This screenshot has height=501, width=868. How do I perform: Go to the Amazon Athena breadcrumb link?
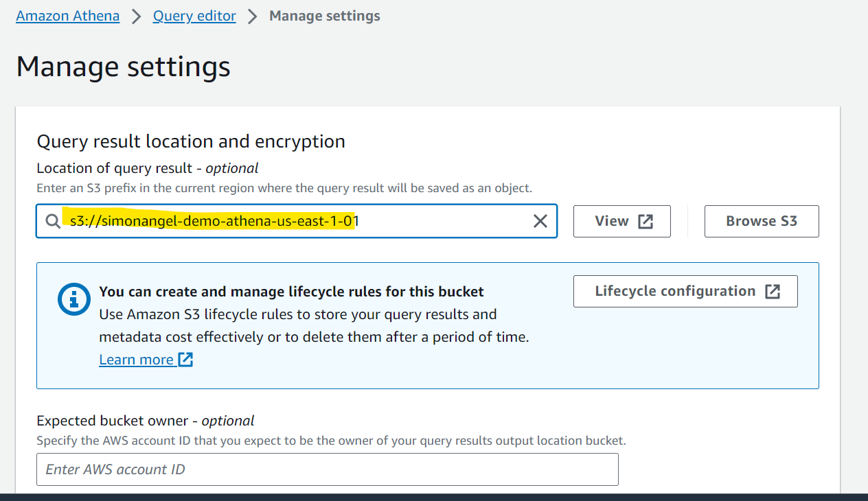[68, 16]
